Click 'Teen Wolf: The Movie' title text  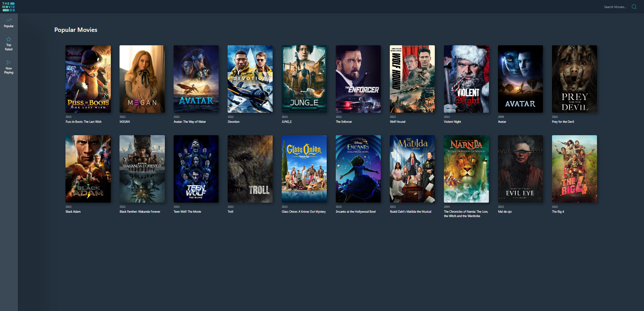coord(187,212)
